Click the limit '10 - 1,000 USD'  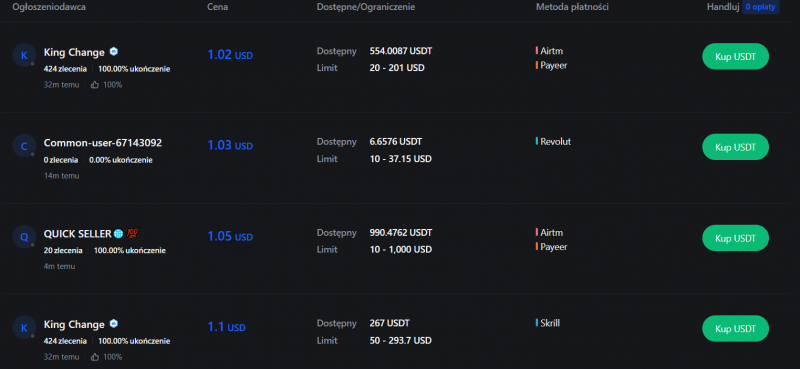[401, 250]
